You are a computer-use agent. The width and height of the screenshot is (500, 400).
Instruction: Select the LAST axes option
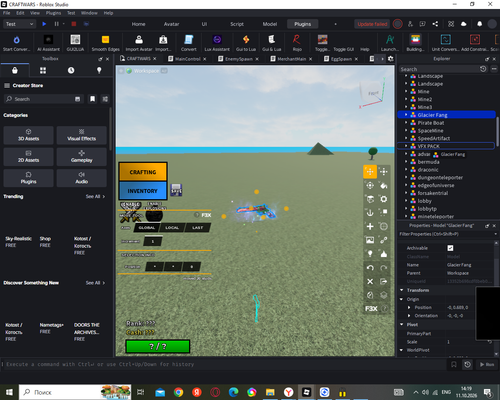coord(197,228)
